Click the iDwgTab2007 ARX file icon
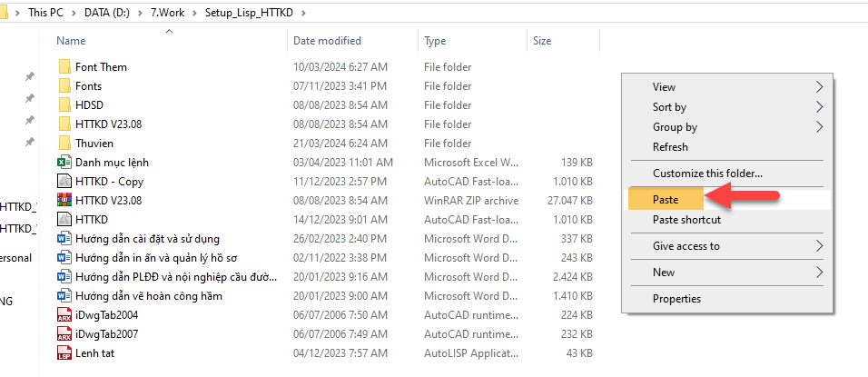868x377 pixels. (64, 334)
